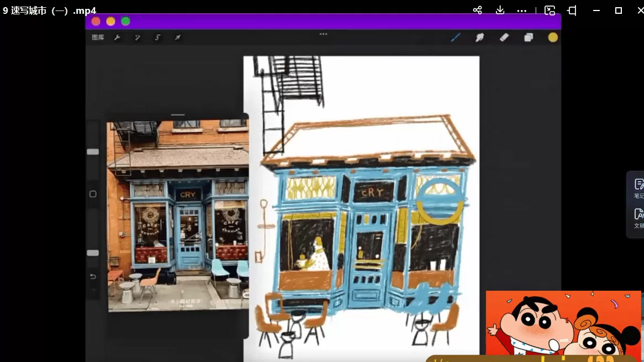
Task: Download the video with the download icon
Action: pyautogui.click(x=500, y=11)
